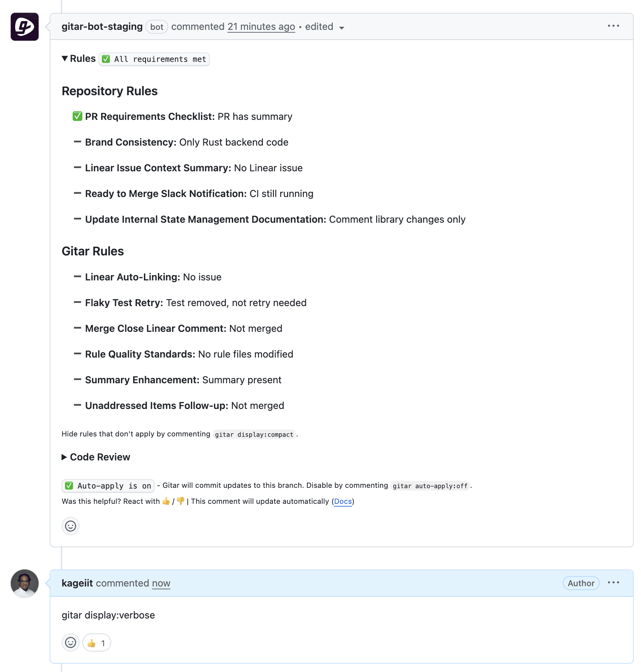The image size is (641, 672).
Task: Add emoji reaction to kageiit comment
Action: pyautogui.click(x=71, y=643)
